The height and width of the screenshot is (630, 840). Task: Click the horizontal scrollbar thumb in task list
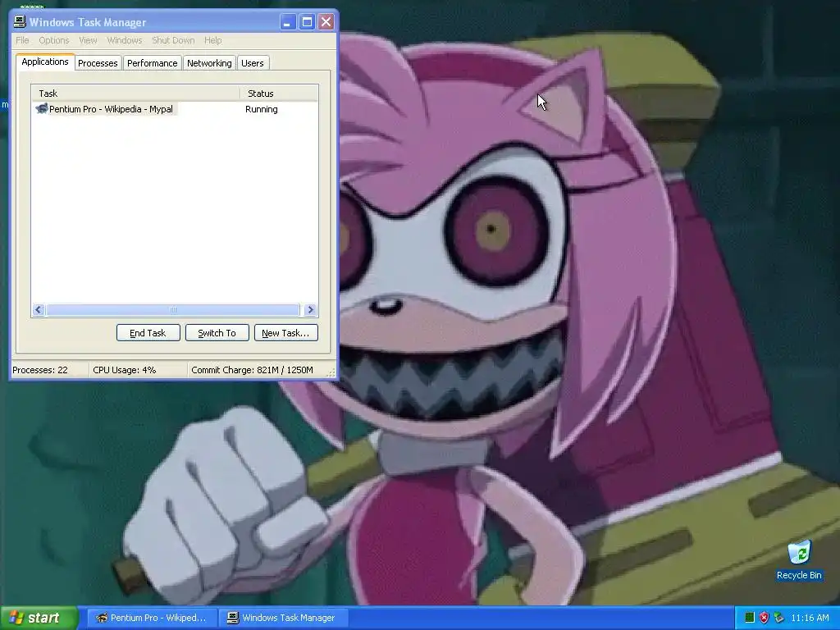coord(172,309)
